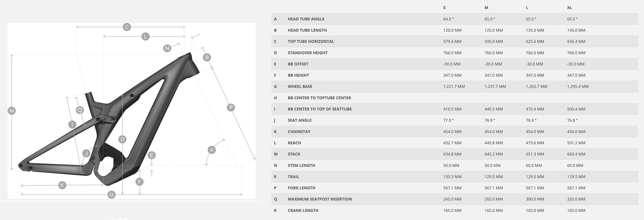Click the circled F marker under bottom bracket
The width and height of the screenshot is (644, 220).
139,182
